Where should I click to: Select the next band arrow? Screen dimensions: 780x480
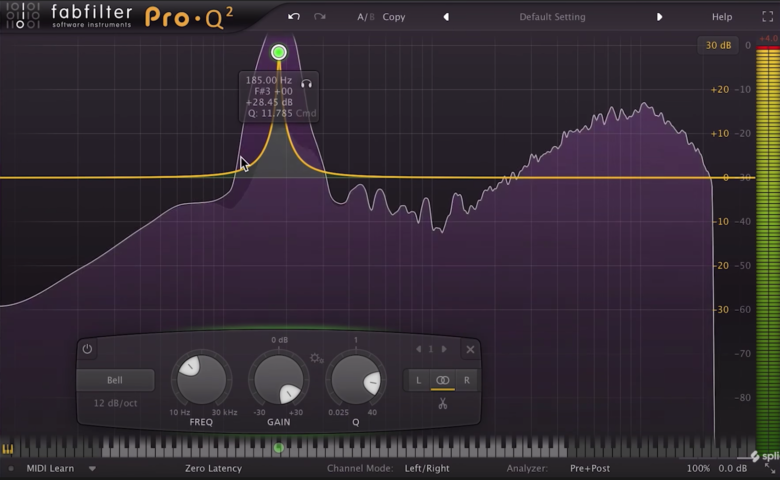pos(444,349)
